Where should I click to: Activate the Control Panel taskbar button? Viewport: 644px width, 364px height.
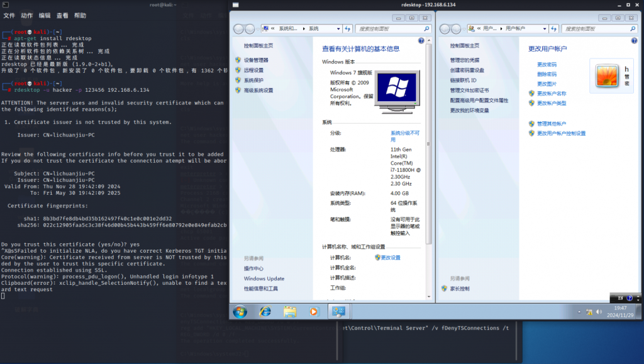(338, 312)
